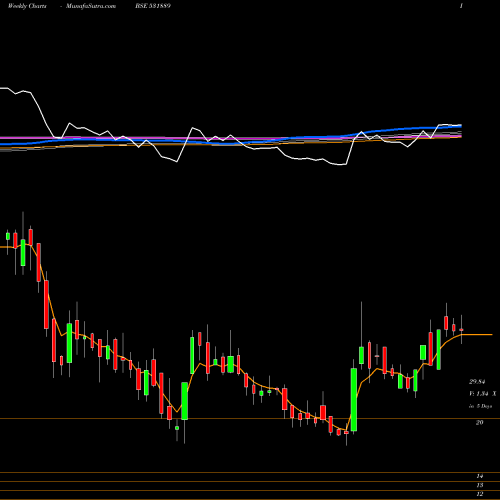This screenshot has height=500, width=500.
Task: Click the '13' price axis label
Action: [480, 485]
